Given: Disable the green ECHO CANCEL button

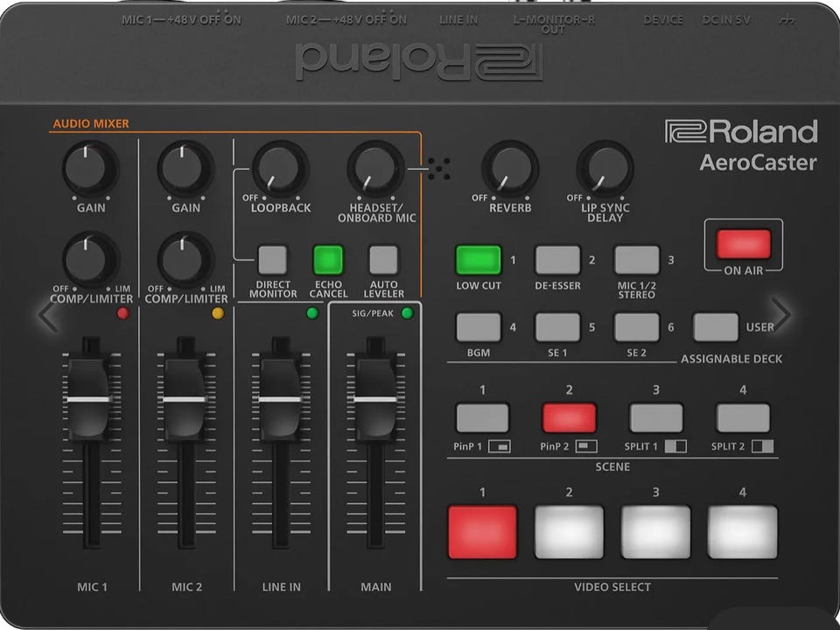Looking at the screenshot, I should pyautogui.click(x=328, y=260).
